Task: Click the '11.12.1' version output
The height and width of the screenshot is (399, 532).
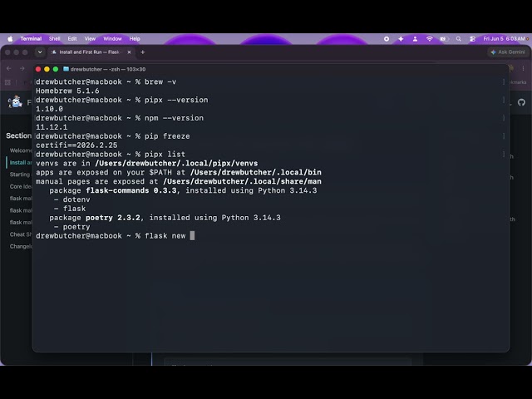Action: coord(52,127)
